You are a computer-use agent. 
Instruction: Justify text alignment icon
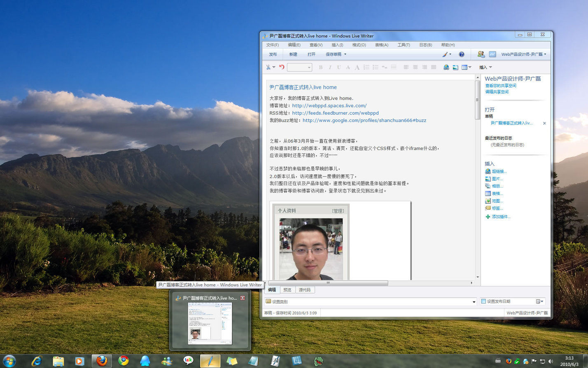point(434,67)
